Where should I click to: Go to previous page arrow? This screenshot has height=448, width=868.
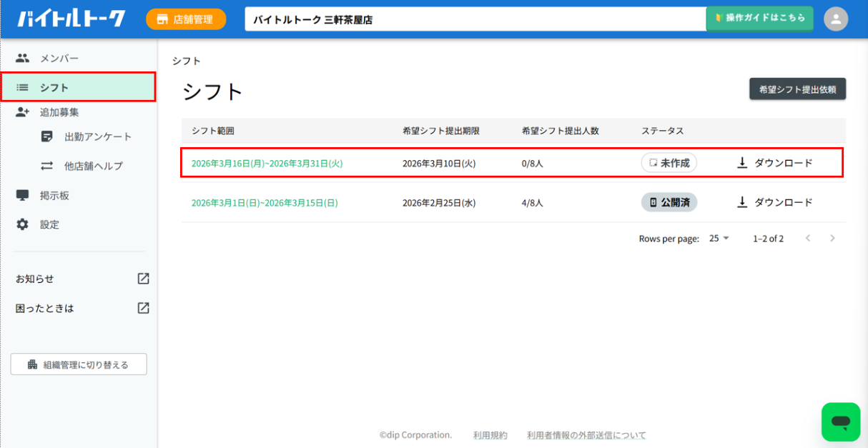[x=808, y=238]
